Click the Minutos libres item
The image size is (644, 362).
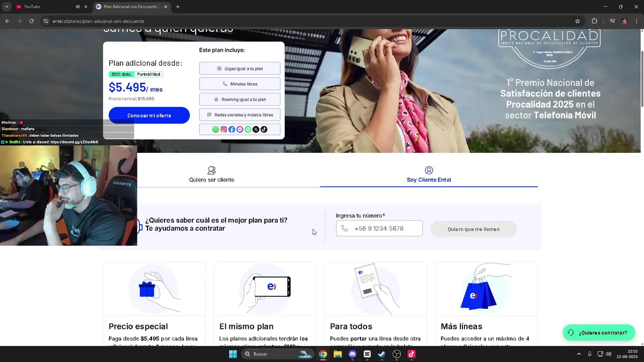point(239,84)
